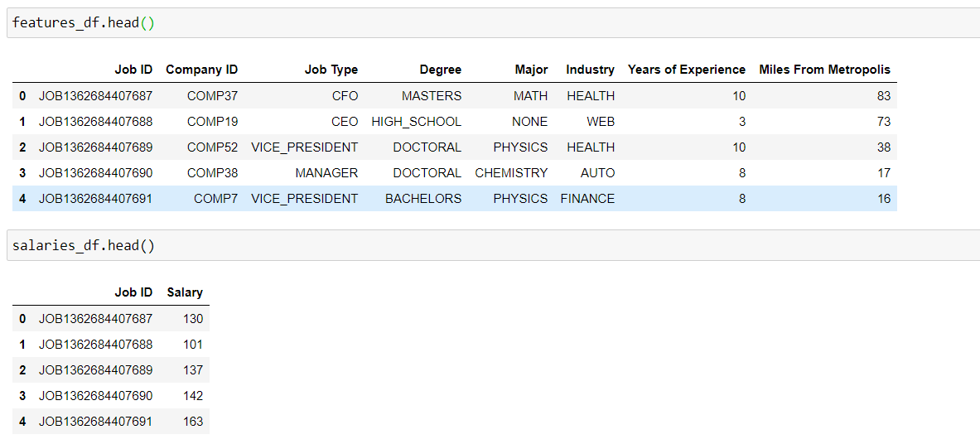Click the NONE major cell
This screenshot has width=980, height=444.
click(529, 121)
